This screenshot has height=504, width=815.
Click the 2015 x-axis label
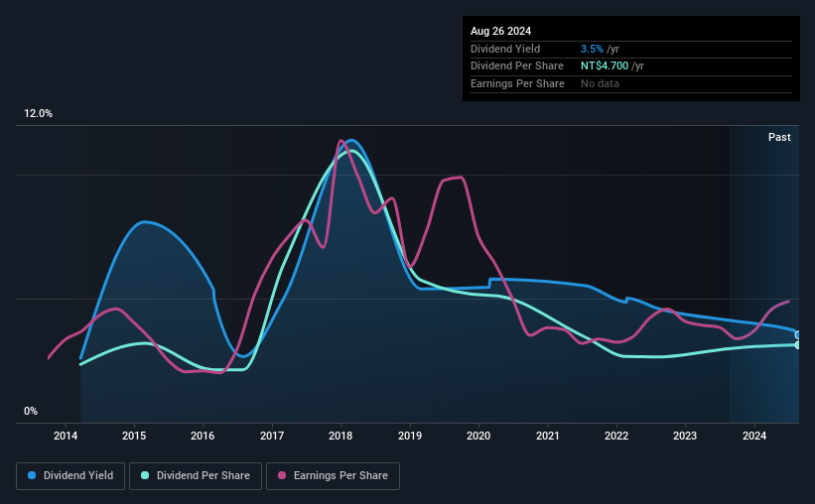point(134,436)
